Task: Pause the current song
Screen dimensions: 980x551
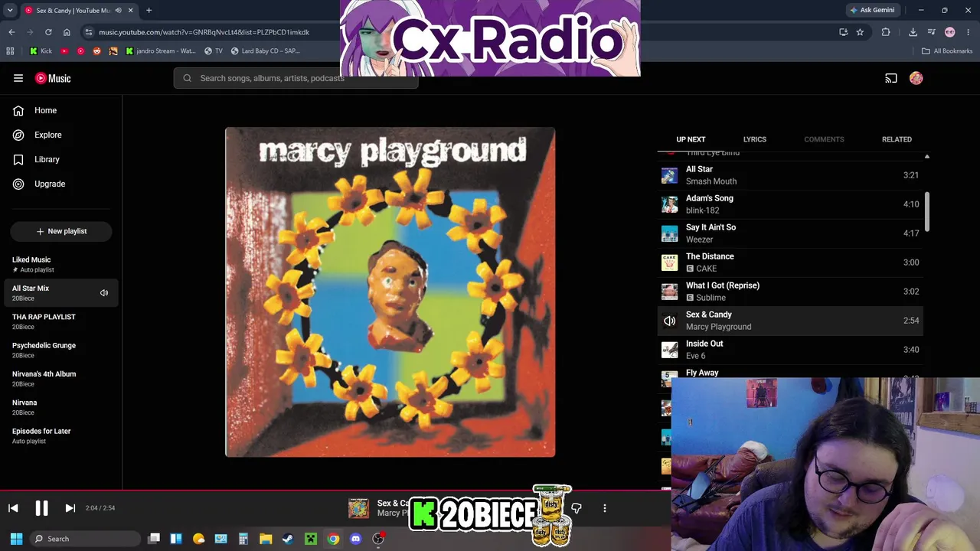Action: click(41, 508)
